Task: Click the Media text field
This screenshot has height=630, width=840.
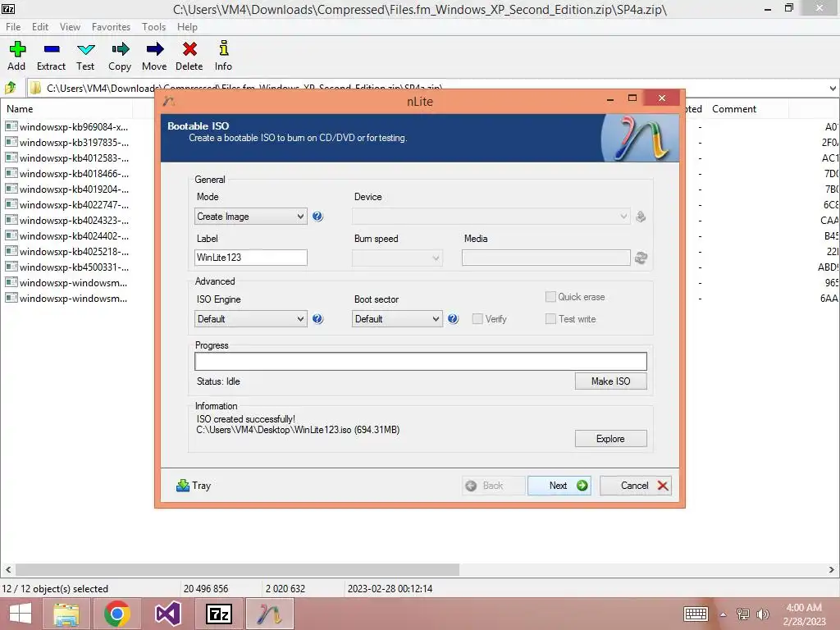Action: (546, 258)
